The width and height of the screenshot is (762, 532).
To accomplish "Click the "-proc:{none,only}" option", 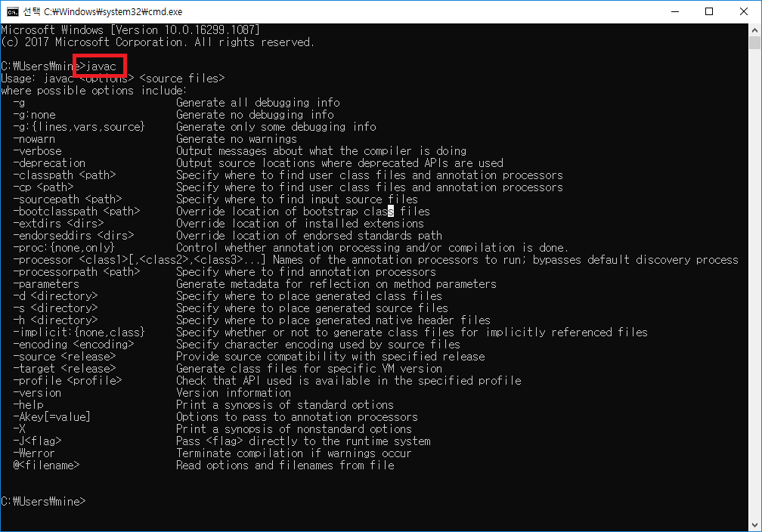I will point(64,248).
